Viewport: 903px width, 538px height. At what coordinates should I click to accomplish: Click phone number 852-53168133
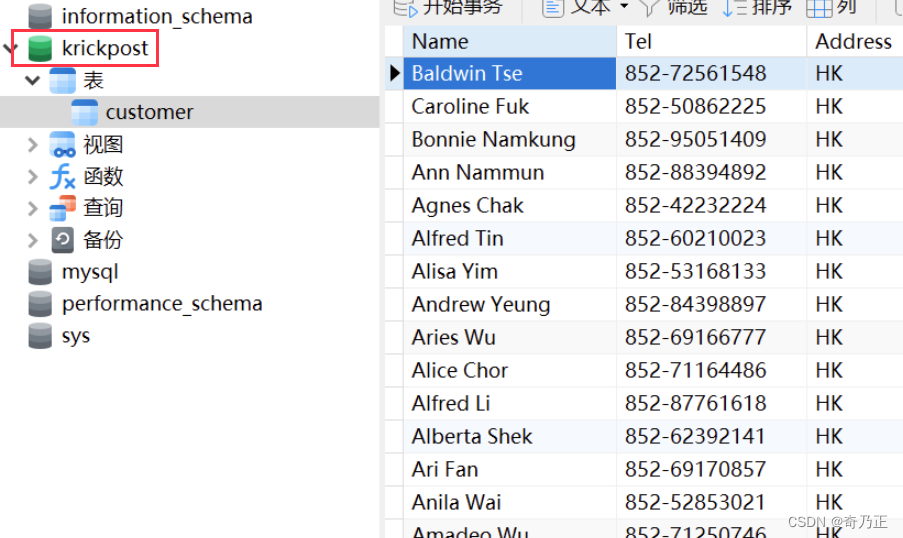click(696, 271)
